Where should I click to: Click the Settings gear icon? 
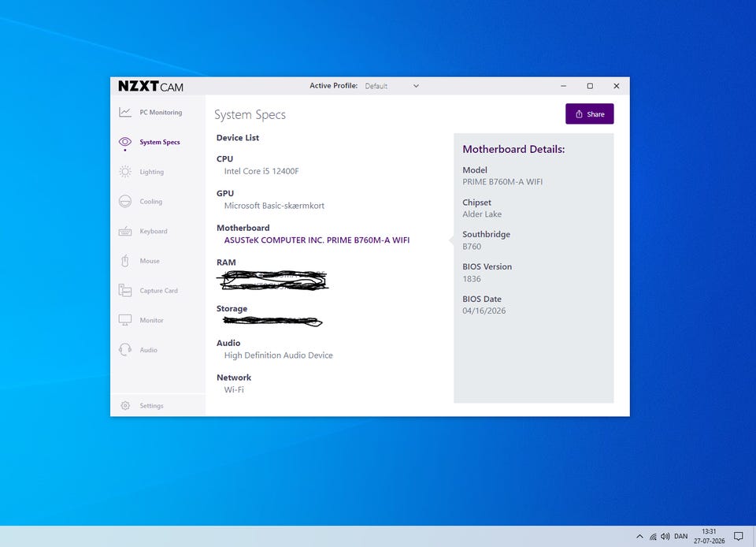click(x=125, y=406)
